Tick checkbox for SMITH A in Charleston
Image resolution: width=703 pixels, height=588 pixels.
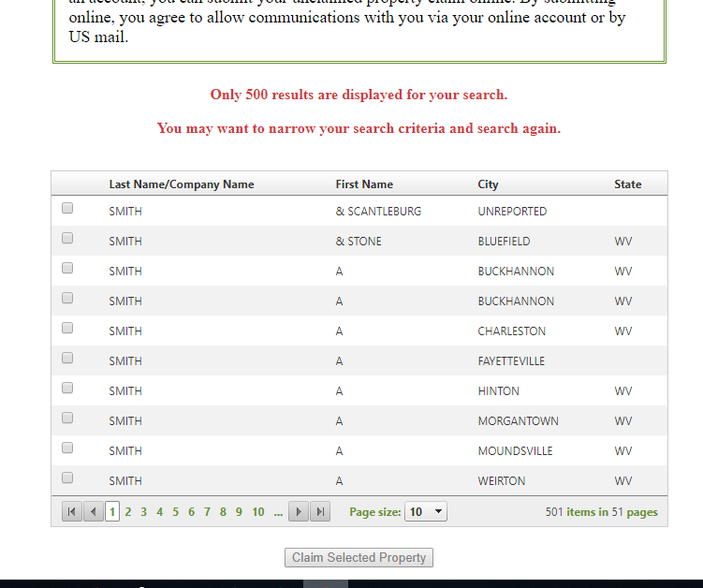(67, 329)
